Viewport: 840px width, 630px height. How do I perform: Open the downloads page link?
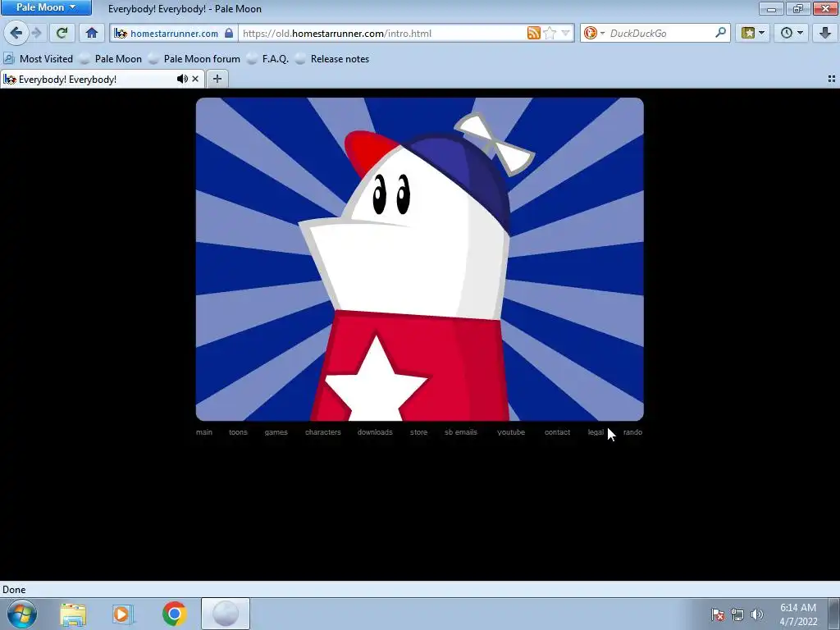coord(375,432)
